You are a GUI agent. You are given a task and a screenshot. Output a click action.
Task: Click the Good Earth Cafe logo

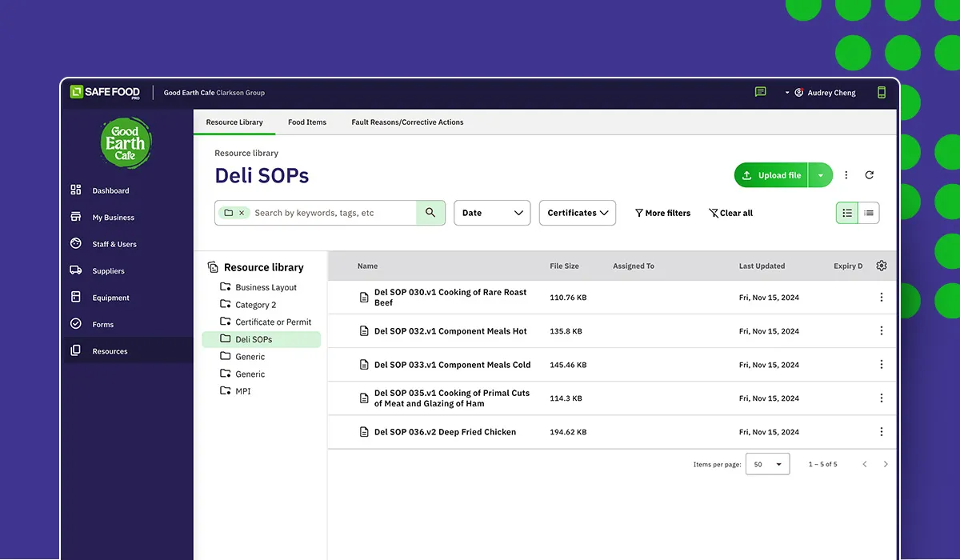[x=126, y=143]
